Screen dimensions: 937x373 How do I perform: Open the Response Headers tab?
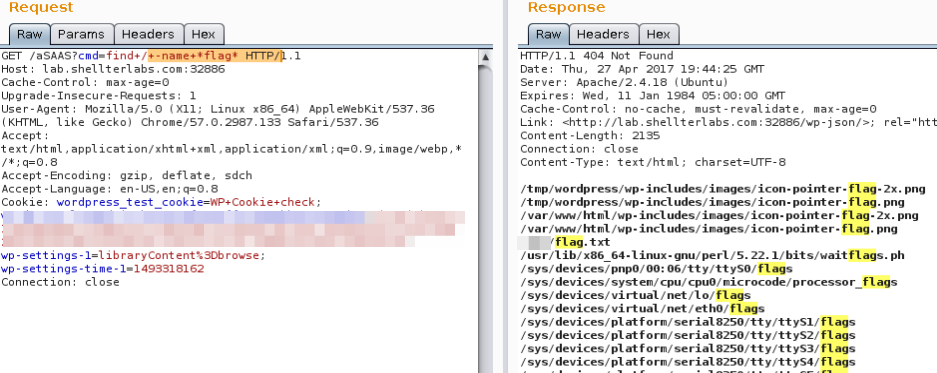[x=603, y=34]
